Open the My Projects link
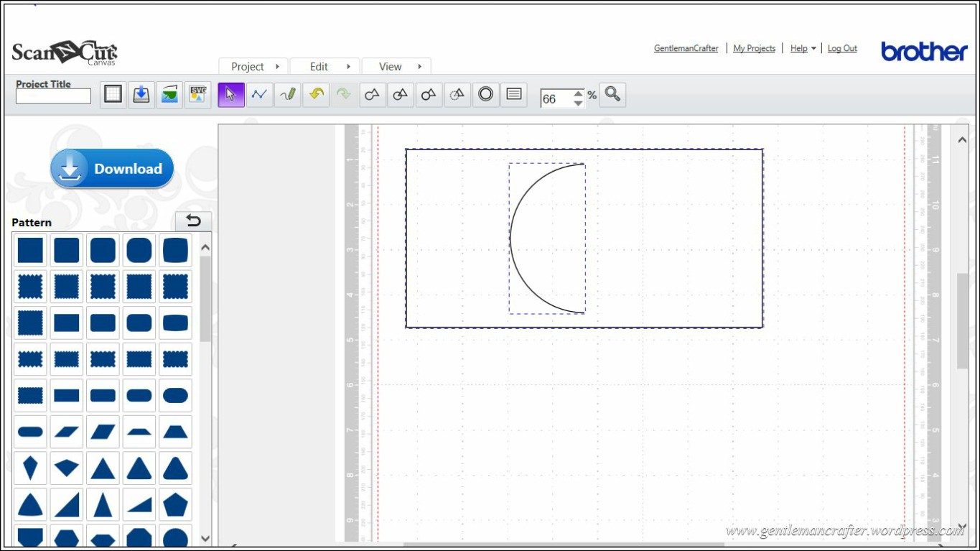Viewport: 980px width, 551px height. click(754, 49)
